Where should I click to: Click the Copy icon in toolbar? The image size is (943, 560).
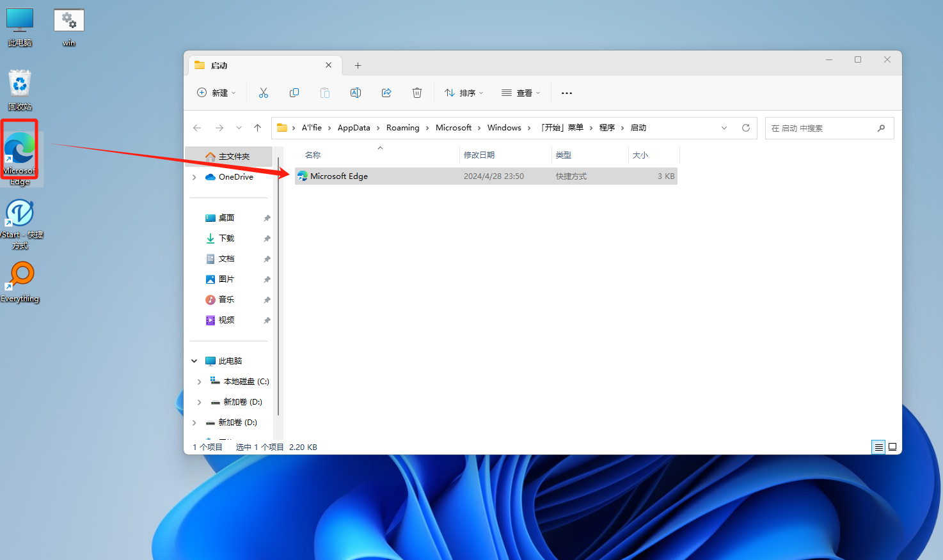point(294,93)
